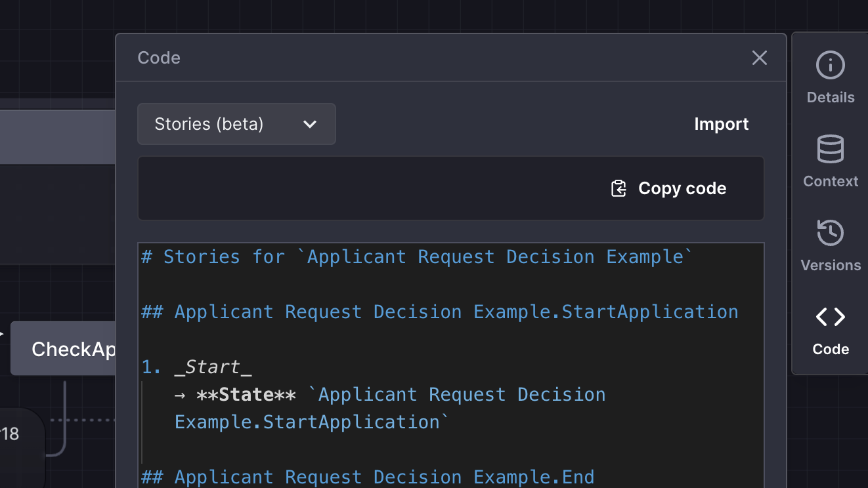Click the '## Applicant Request Decision Example.StartApplication' line
The height and width of the screenshot is (488, 868).
[440, 312]
